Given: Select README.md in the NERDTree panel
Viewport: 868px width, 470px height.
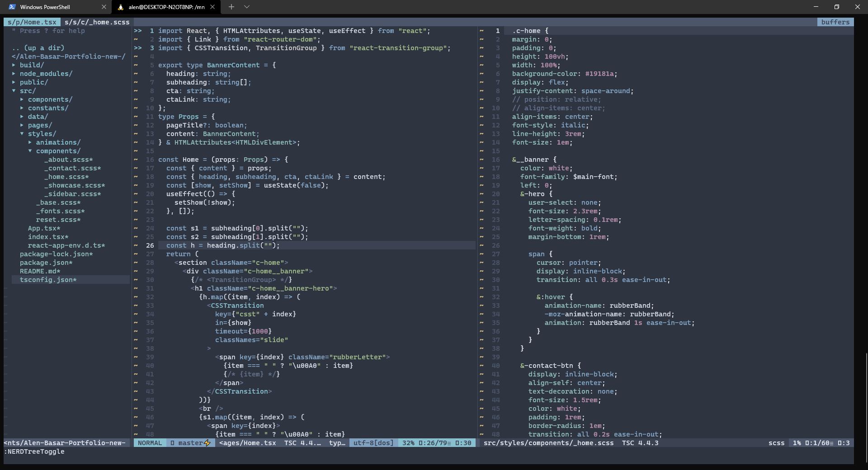Looking at the screenshot, I should coord(40,271).
